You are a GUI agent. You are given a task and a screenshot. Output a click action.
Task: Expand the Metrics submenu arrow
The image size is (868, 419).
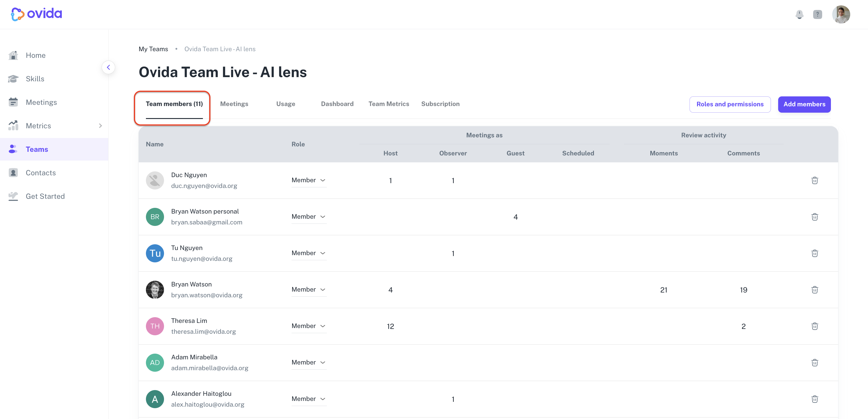point(100,126)
